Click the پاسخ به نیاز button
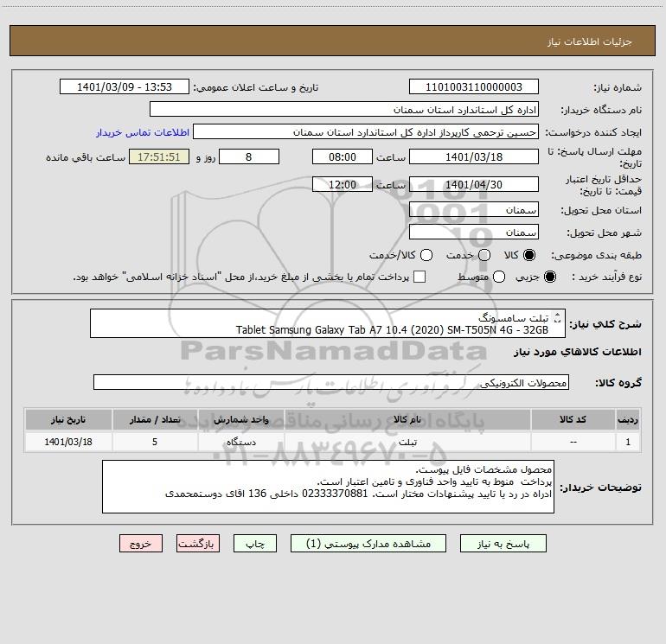The image size is (666, 644). (503, 544)
